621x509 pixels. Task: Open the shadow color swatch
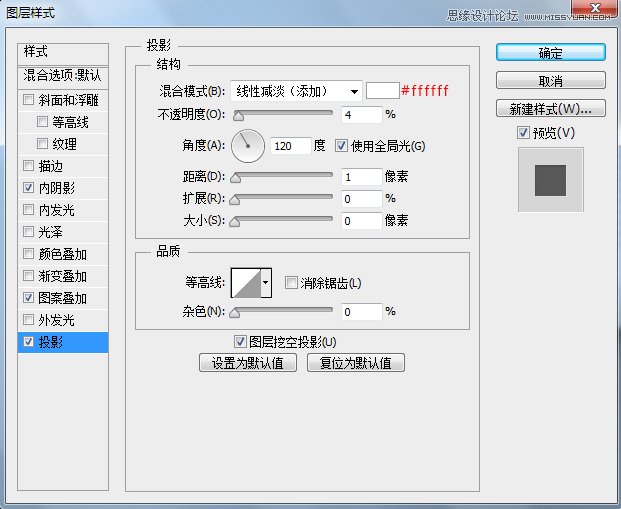383,91
